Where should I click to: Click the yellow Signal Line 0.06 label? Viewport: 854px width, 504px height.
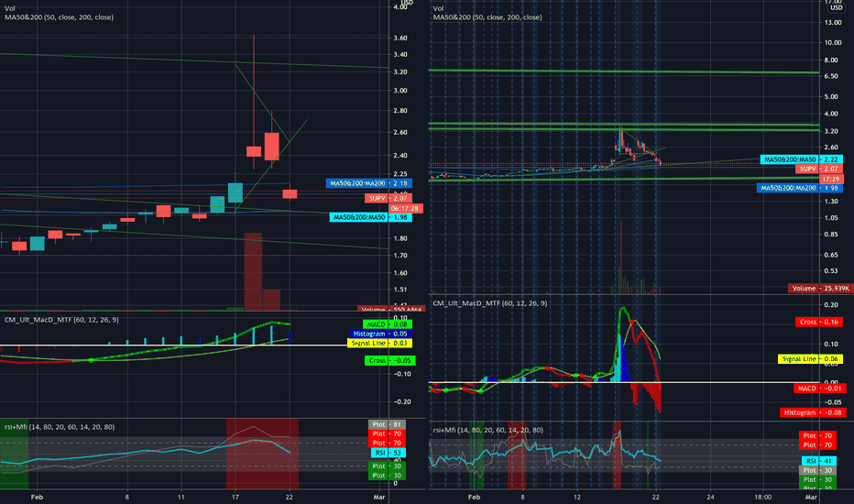point(810,359)
